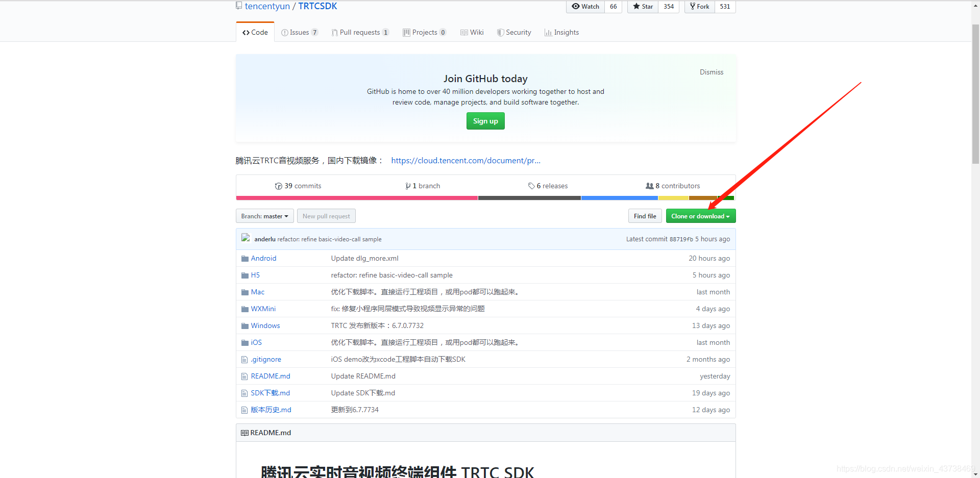This screenshot has width=980, height=478.
Task: Open the H5 folder
Action: (255, 275)
